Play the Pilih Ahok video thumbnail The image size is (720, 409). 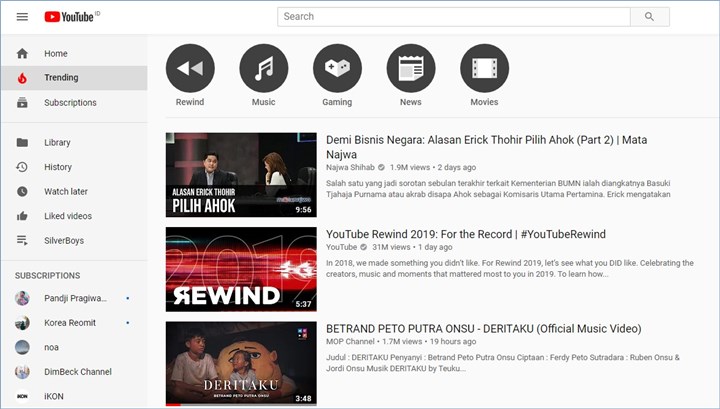point(241,174)
